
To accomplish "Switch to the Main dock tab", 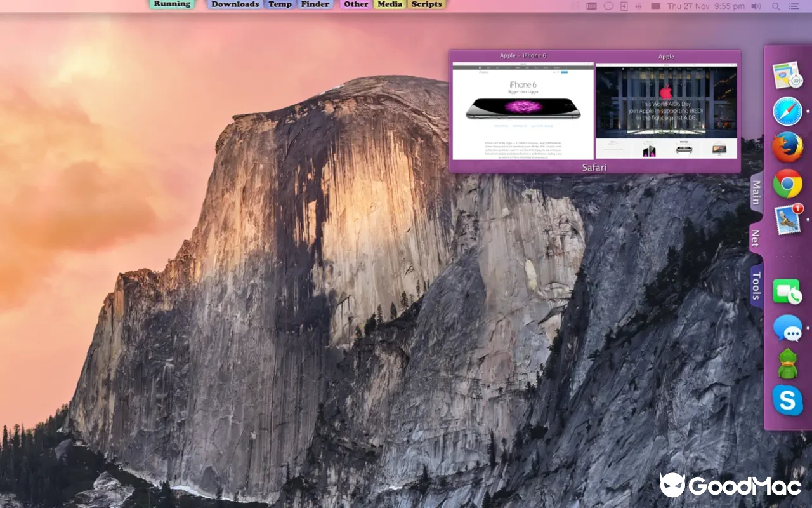I will 756,193.
